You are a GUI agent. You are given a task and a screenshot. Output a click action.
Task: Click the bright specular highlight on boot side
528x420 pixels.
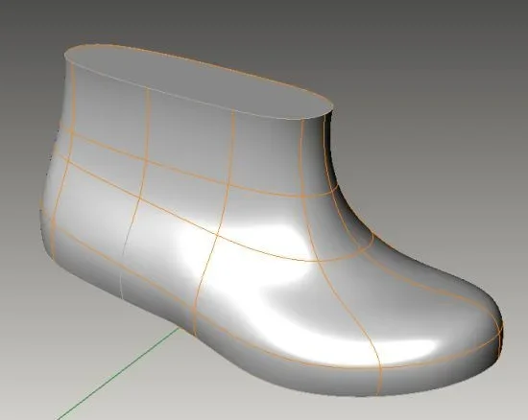point(256,256)
